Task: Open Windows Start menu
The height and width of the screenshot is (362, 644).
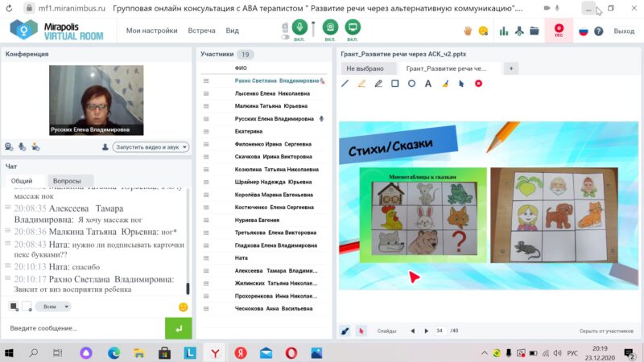Action: click(x=9, y=353)
